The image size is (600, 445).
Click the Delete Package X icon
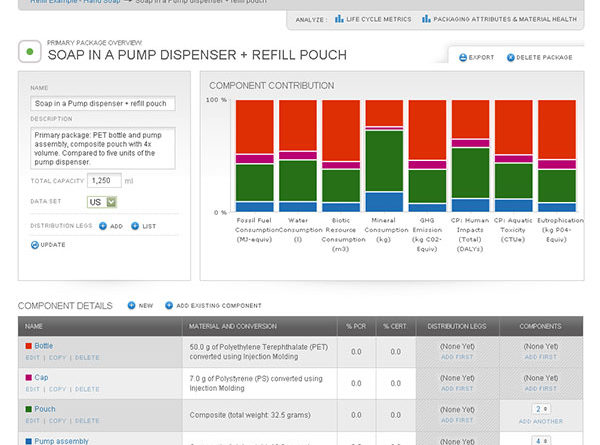pyautogui.click(x=510, y=57)
